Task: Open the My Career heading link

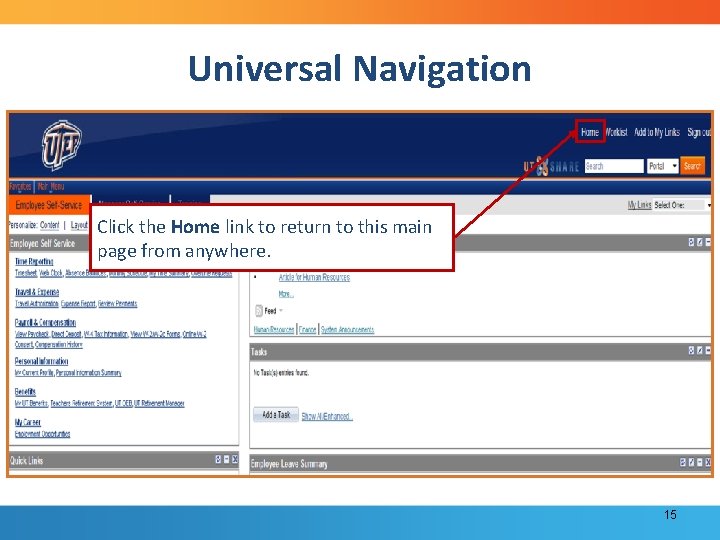Action: (28, 422)
